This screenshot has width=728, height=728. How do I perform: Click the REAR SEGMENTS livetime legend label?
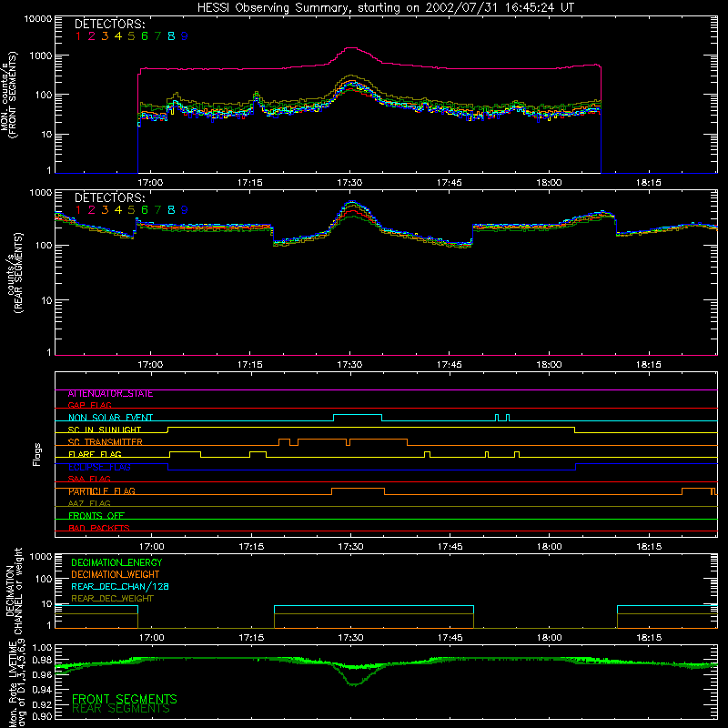click(121, 709)
